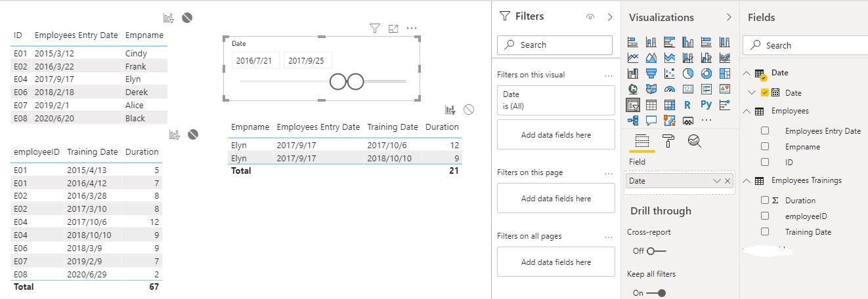Viewport: 868px width, 299px height.
Task: Select the stacked column chart visual
Action: tap(651, 42)
